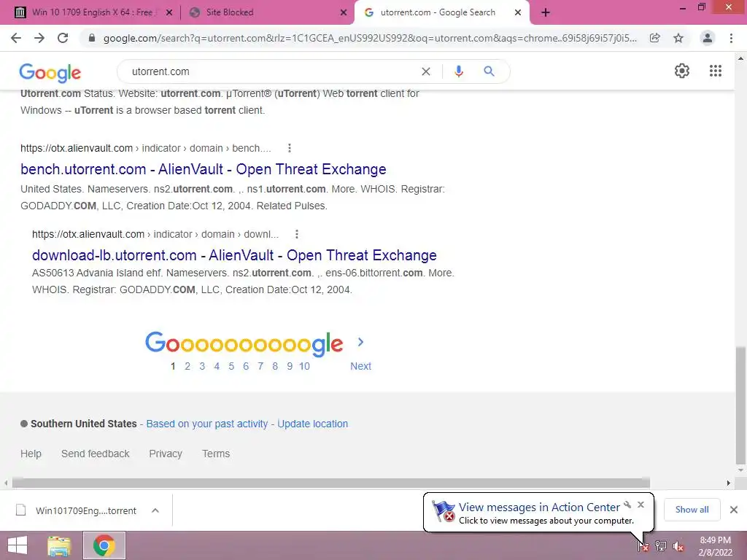This screenshot has height=560, width=747.
Task: Click View messages in Action Center
Action: click(539, 507)
